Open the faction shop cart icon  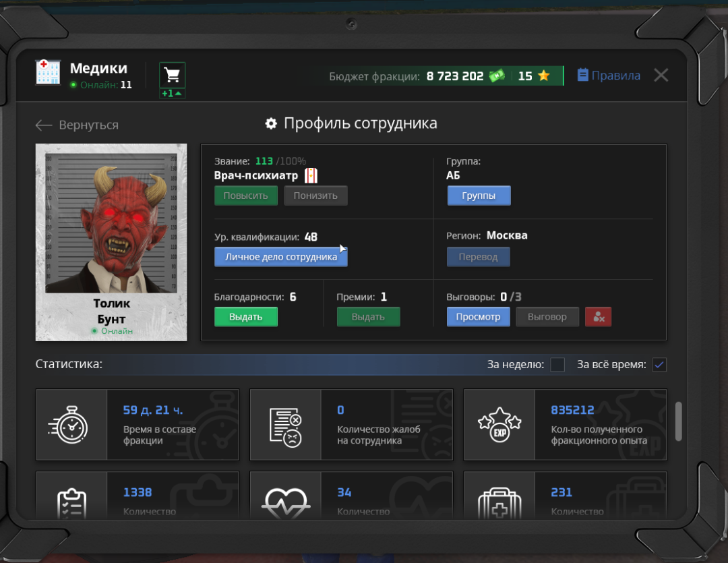[172, 75]
